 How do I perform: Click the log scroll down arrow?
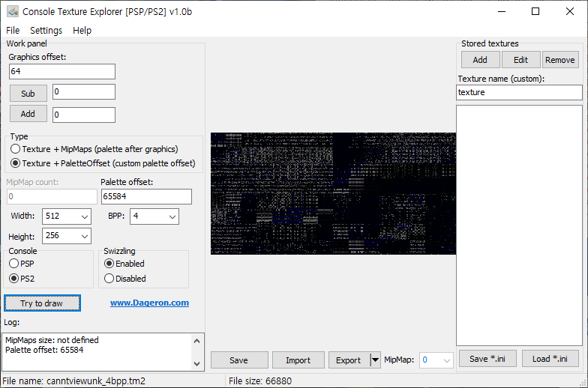tap(196, 363)
